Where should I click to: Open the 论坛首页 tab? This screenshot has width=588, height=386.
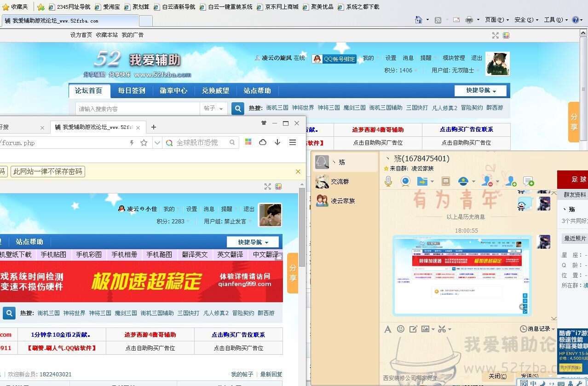click(89, 91)
